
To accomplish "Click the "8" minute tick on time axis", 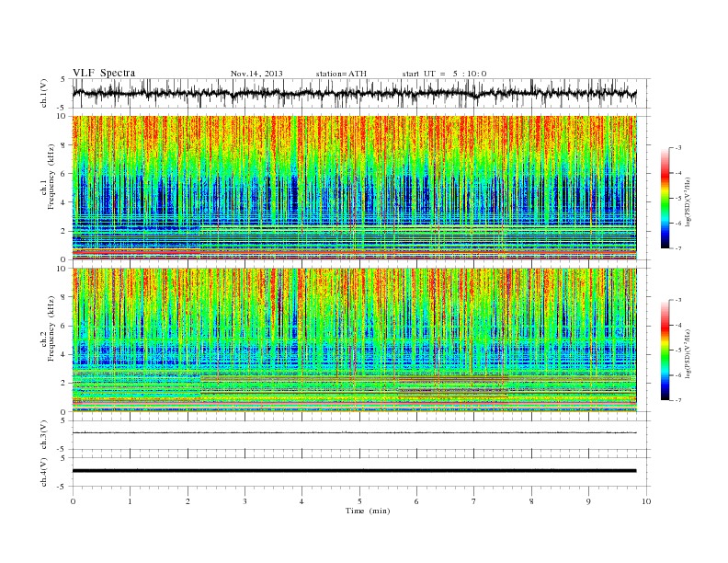I will 531,501.
